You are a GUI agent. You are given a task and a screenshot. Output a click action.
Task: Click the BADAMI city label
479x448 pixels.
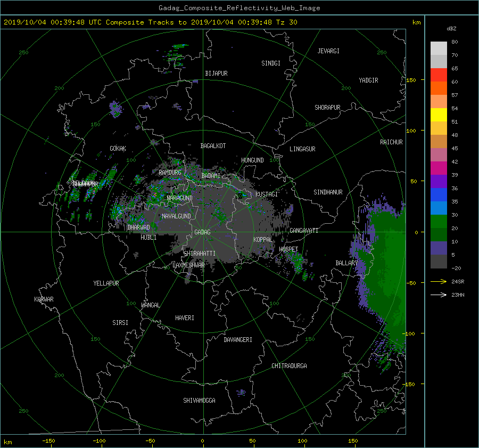pos(211,176)
